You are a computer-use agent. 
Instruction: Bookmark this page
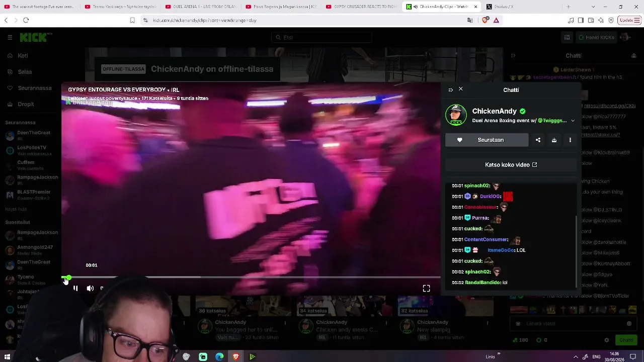[132, 20]
